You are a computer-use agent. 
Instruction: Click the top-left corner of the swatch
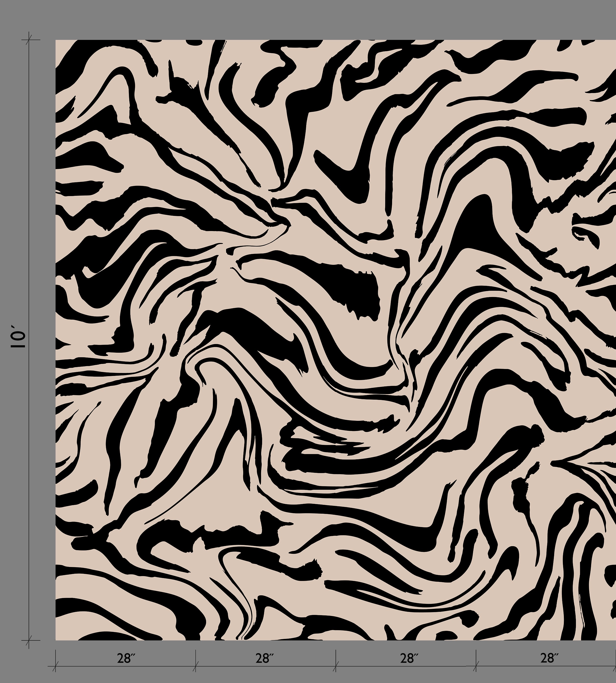(58, 42)
